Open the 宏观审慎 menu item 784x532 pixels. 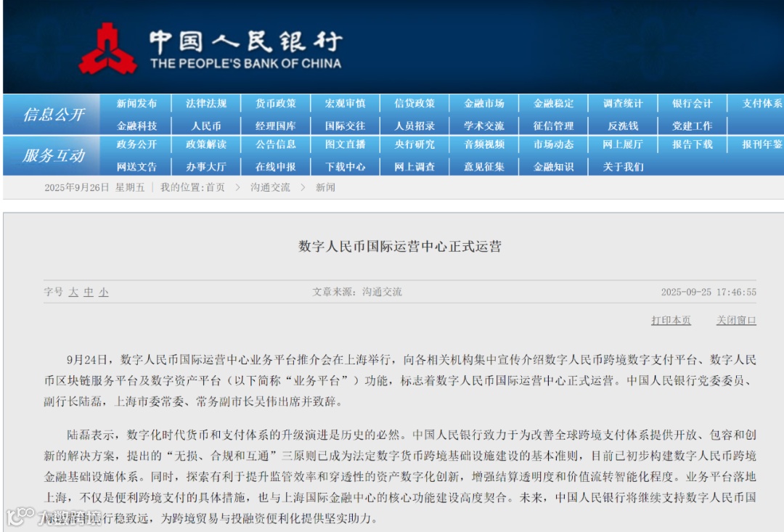[x=345, y=104]
